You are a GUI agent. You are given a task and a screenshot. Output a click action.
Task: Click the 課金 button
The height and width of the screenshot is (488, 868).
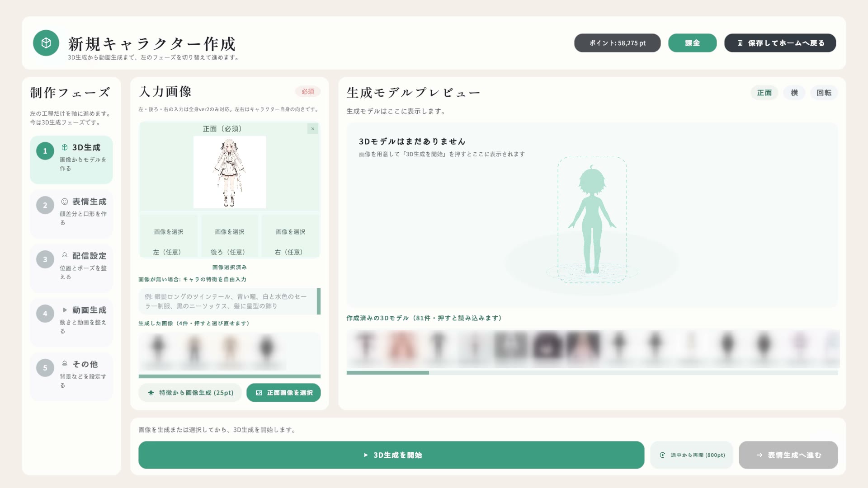pyautogui.click(x=693, y=43)
